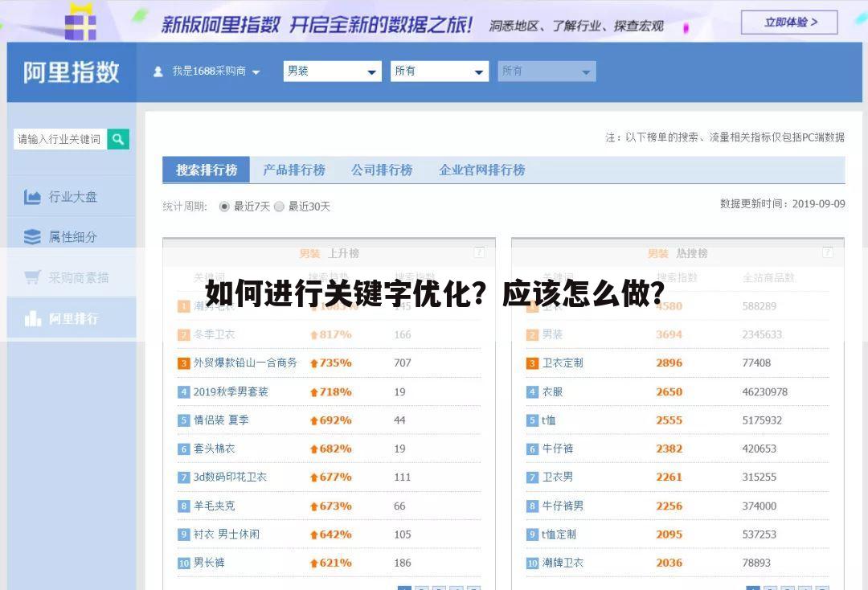Click keyword 套头棉衣
This screenshot has width=868, height=590.
pyautogui.click(x=215, y=449)
